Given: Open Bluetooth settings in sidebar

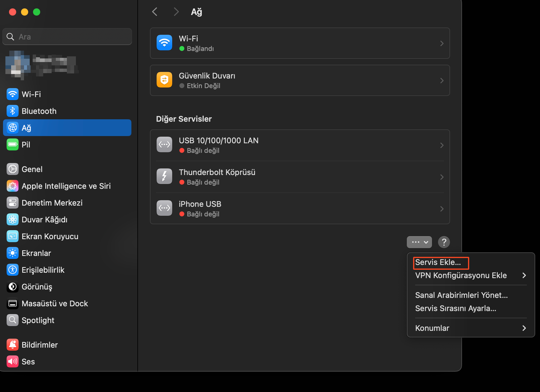Looking at the screenshot, I should pos(67,111).
